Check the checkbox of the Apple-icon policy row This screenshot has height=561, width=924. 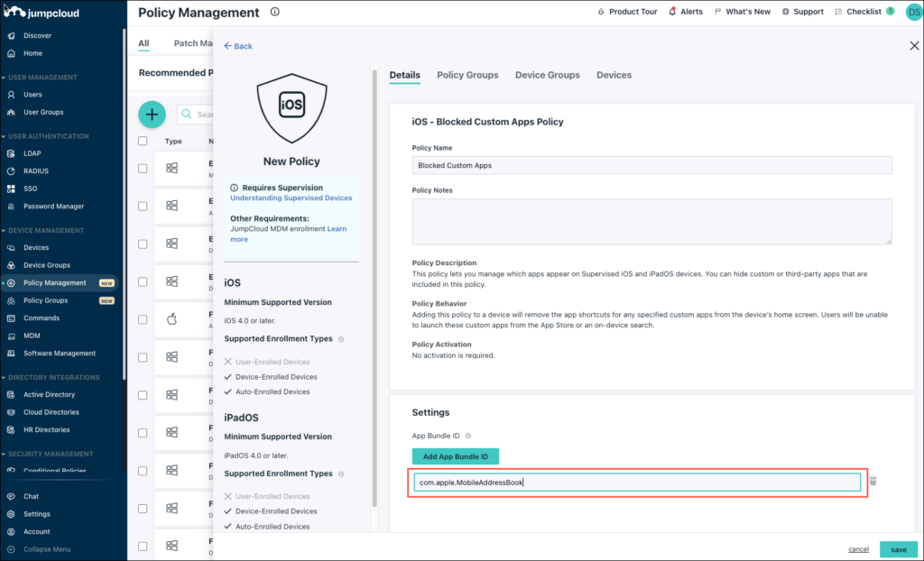point(143,320)
